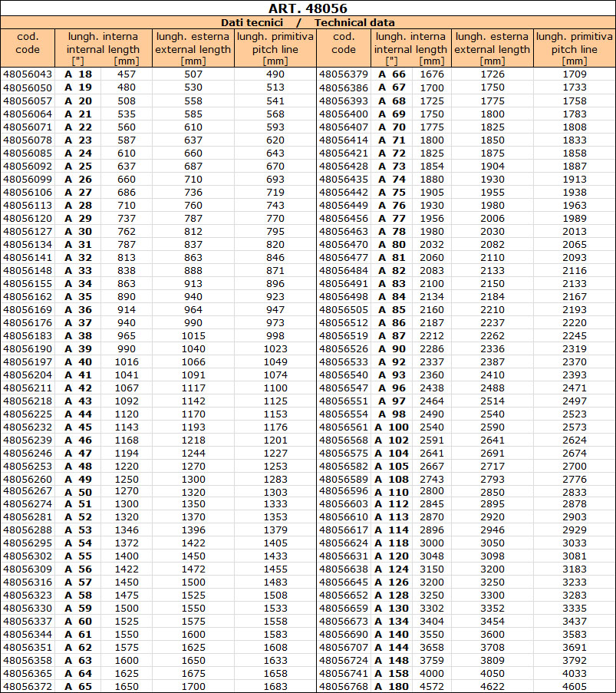
Task: Click the pitch line value 490
Action: click(275, 74)
